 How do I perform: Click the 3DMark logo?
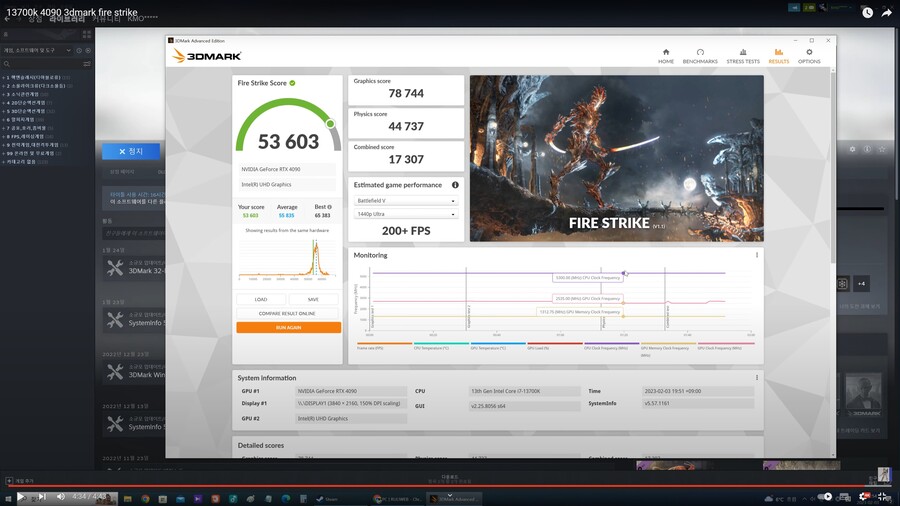(x=207, y=56)
